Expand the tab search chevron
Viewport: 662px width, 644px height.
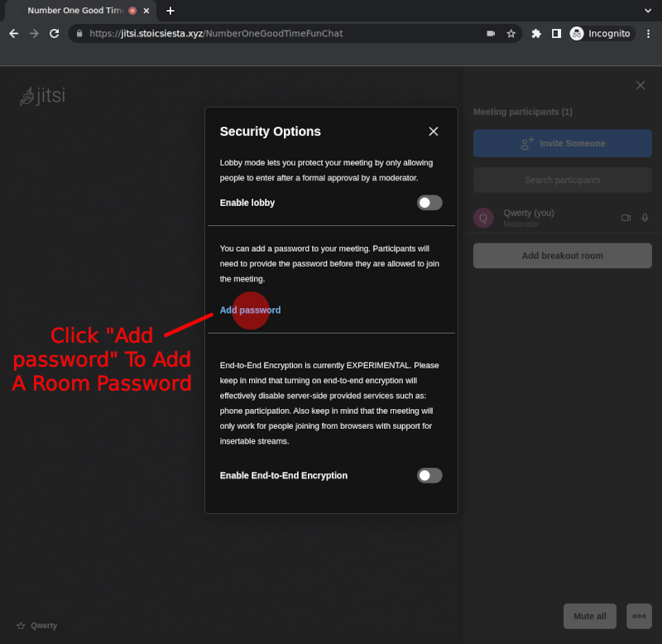point(647,11)
